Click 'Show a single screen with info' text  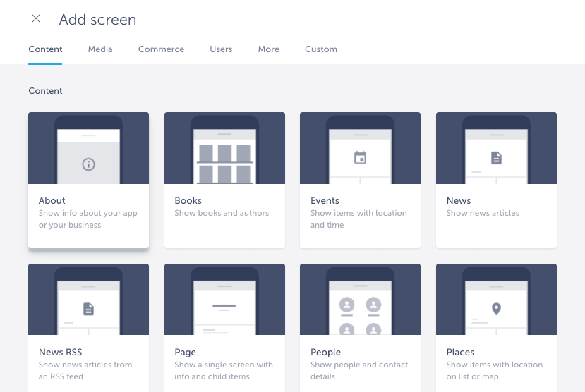(x=224, y=370)
